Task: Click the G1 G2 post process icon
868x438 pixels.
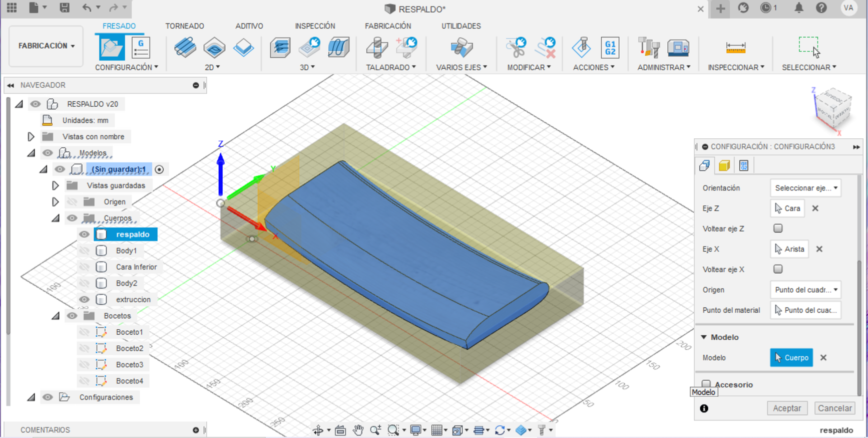Action: click(610, 48)
